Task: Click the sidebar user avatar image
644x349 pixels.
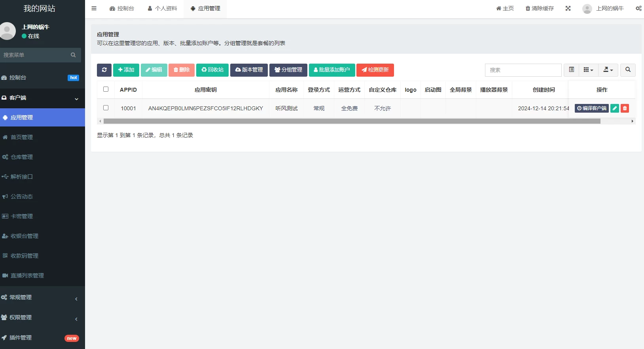Action: coord(7,31)
